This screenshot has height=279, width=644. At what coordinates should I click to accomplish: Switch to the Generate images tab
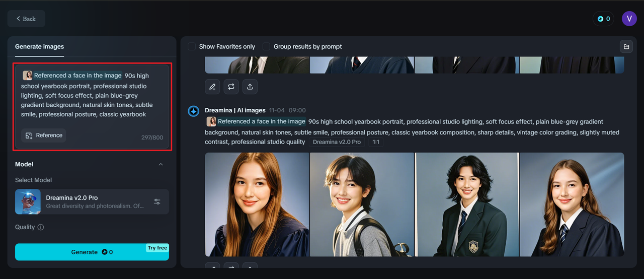tap(39, 46)
